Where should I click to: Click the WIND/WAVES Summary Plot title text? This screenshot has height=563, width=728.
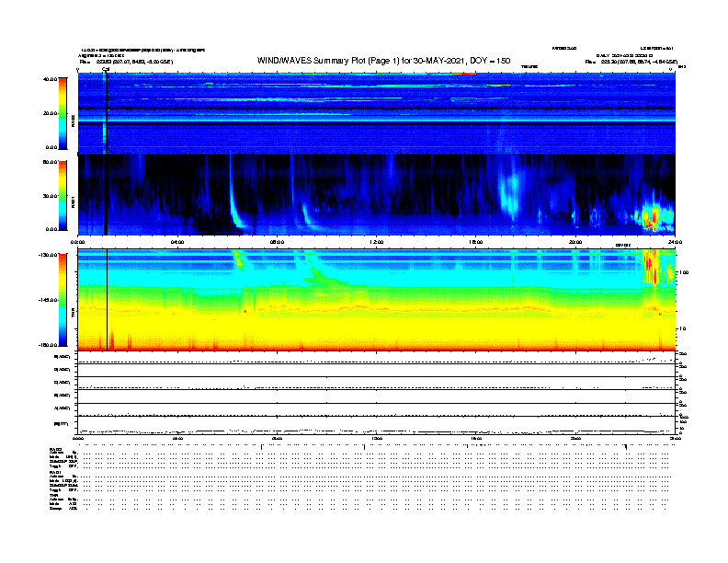[x=383, y=61]
